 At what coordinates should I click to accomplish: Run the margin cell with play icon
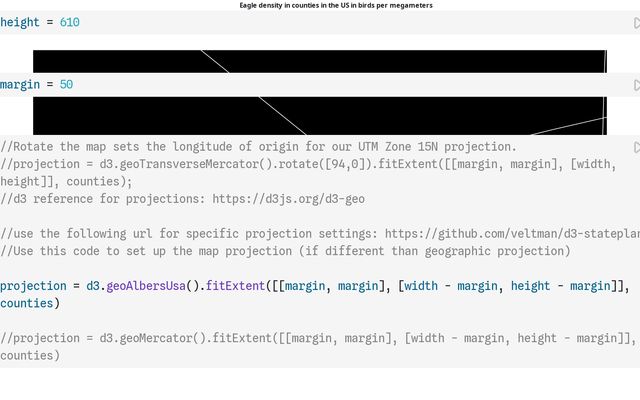coord(636,86)
